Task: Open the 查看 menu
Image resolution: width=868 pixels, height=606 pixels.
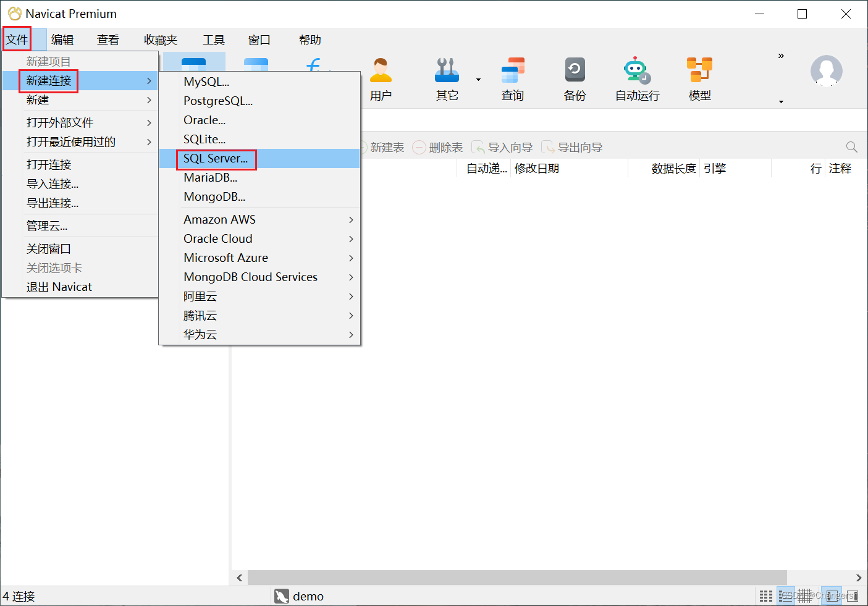Action: click(108, 40)
